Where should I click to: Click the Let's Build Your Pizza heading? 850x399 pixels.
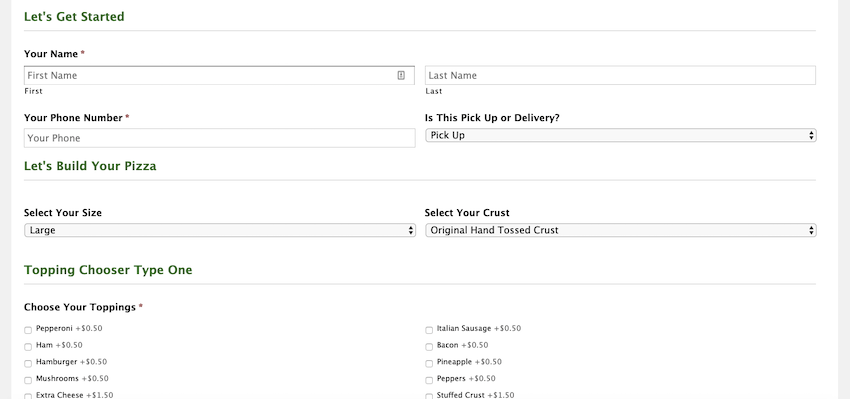pos(90,166)
